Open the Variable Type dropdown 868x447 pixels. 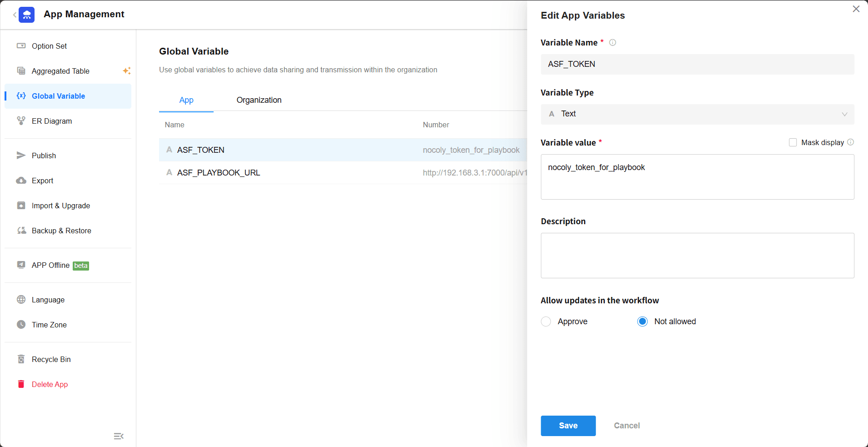pyautogui.click(x=697, y=114)
